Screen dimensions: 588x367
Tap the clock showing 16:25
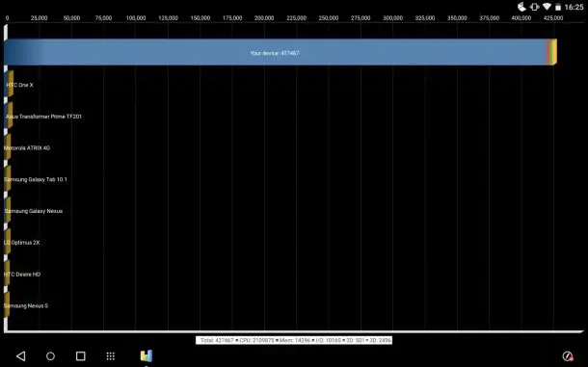[x=574, y=7]
